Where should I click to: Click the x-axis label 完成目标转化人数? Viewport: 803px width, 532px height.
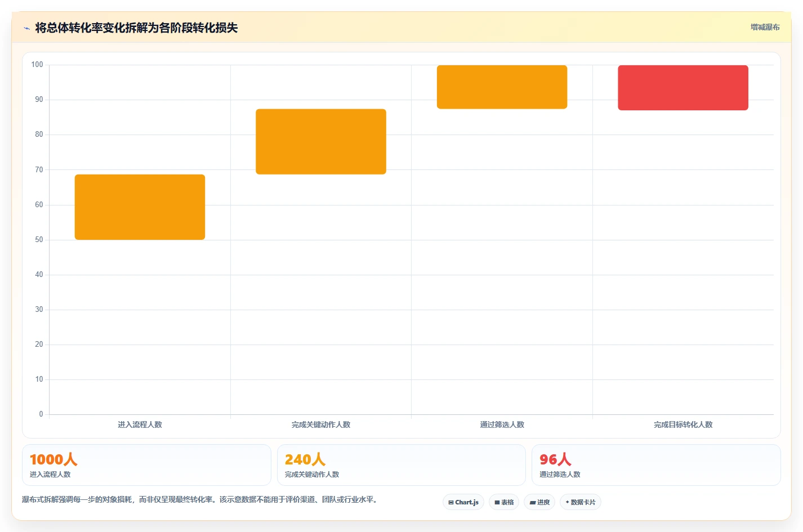pos(683,424)
